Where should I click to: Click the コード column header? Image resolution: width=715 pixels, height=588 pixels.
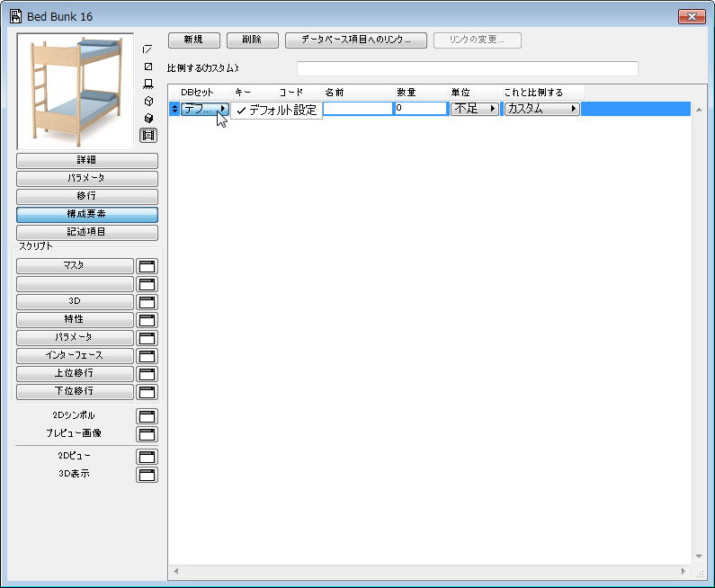(x=300, y=93)
